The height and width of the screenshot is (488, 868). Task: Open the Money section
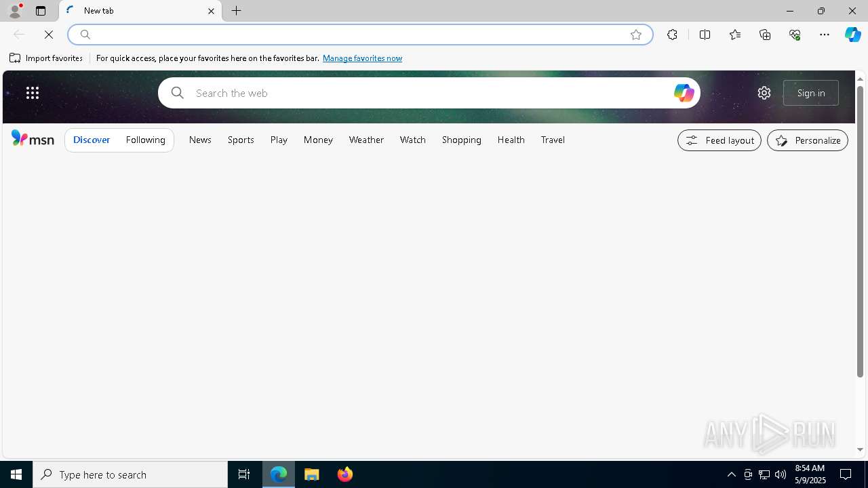pos(318,140)
